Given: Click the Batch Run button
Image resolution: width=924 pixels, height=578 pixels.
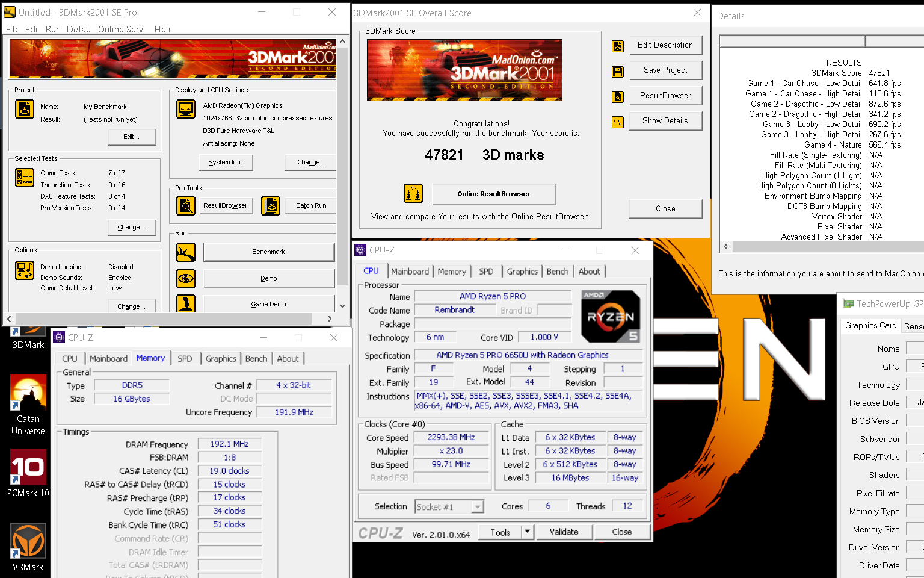Looking at the screenshot, I should coord(311,205).
